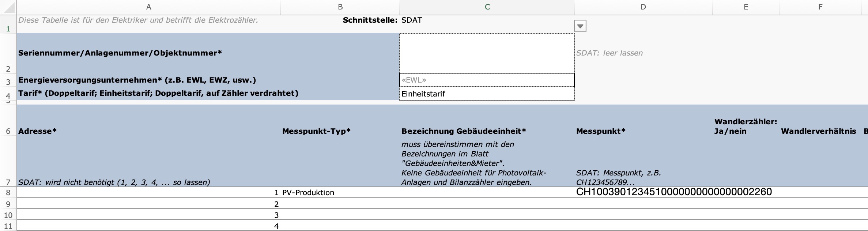The height and width of the screenshot is (231, 868).
Task: Select the SDAT interface value cell
Action: pyautogui.click(x=487, y=20)
